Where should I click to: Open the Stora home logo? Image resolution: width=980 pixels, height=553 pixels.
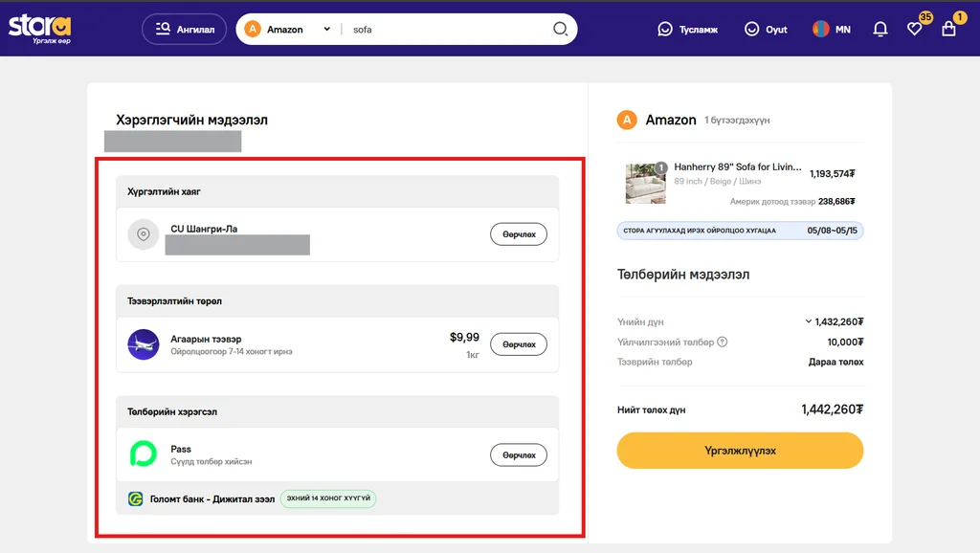(x=39, y=29)
